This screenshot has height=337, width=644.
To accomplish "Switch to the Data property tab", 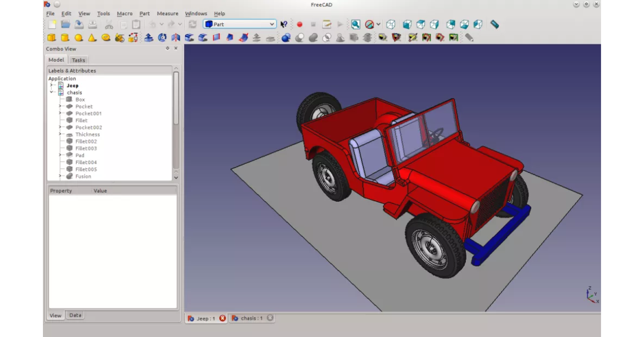I will (x=75, y=315).
